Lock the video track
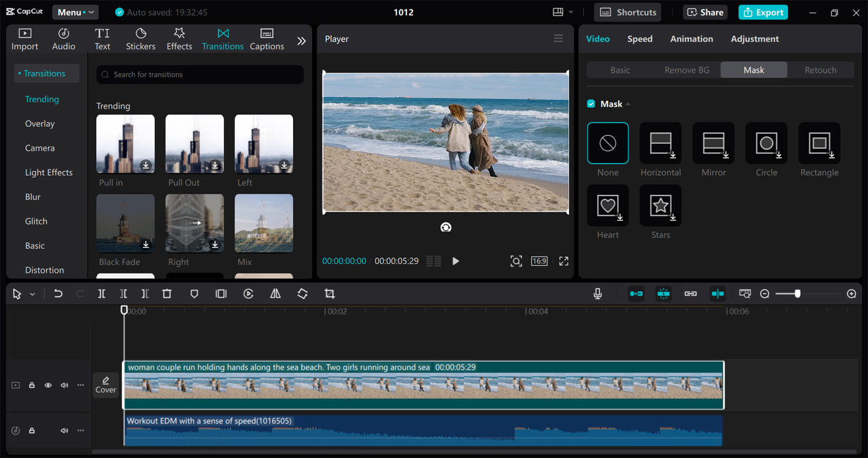This screenshot has width=868, height=458. (32, 385)
